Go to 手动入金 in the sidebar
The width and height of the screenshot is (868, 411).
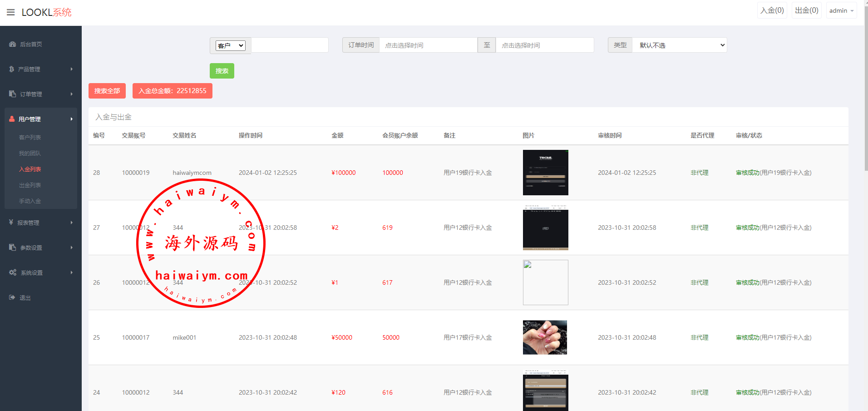30,201
